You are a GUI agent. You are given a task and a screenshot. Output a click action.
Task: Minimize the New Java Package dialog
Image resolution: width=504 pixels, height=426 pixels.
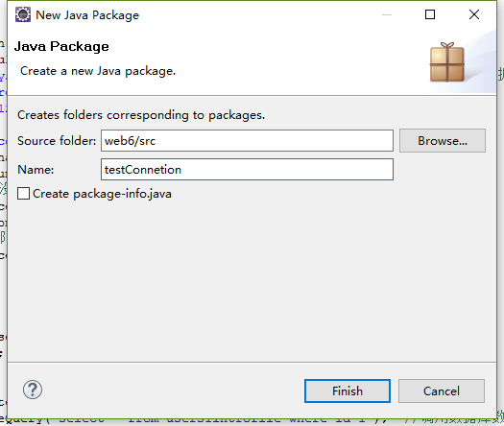pos(387,14)
